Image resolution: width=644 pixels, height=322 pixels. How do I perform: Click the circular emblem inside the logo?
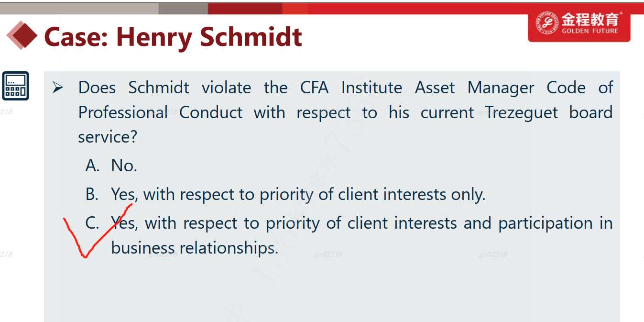547,23
